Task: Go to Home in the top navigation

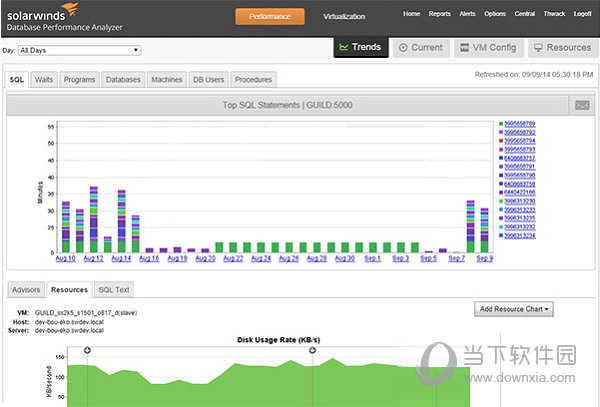Action: point(411,14)
